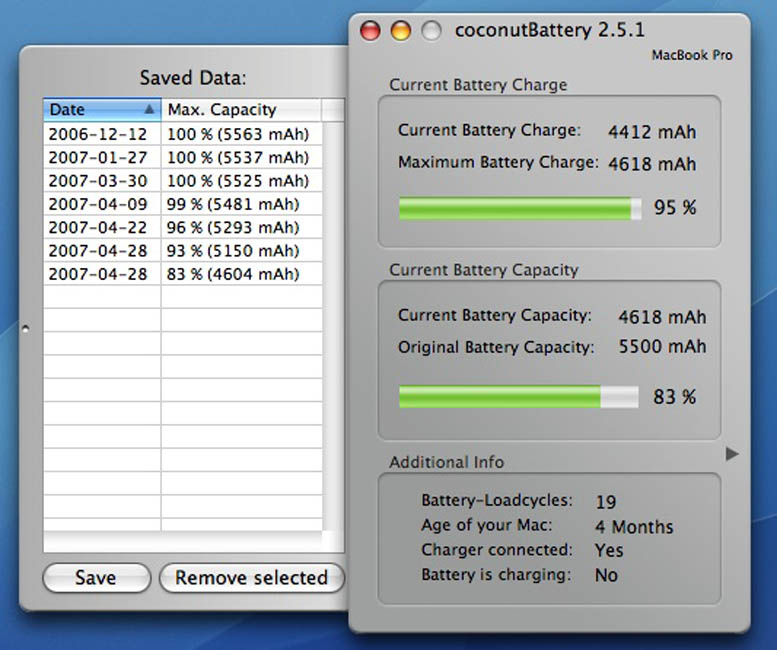Screen dimensions: 777x650
Task: Click the Battery-Loadcycles value 19
Action: click(x=606, y=502)
